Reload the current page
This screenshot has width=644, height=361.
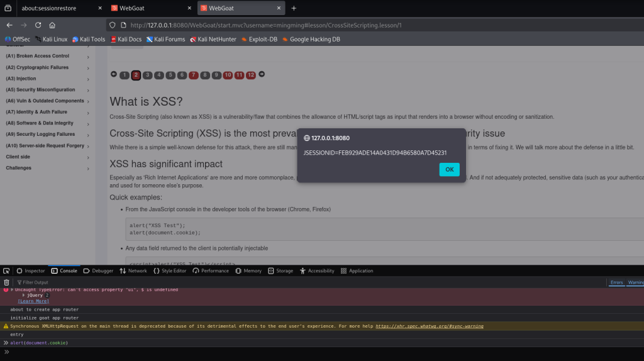click(x=38, y=25)
